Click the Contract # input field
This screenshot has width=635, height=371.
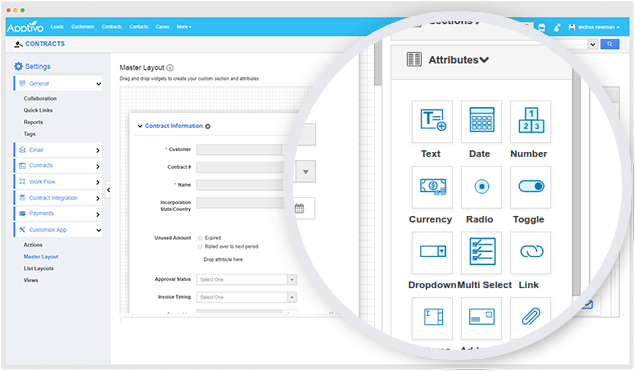pyautogui.click(x=241, y=167)
